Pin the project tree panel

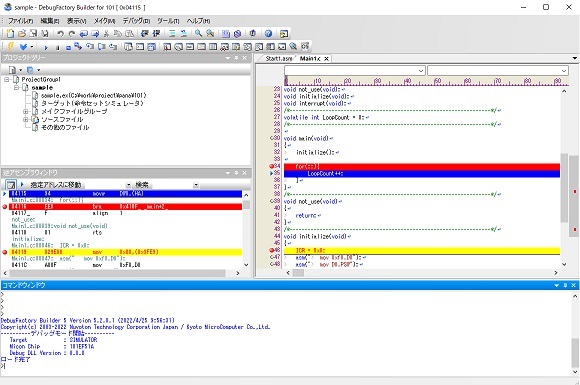236,58
